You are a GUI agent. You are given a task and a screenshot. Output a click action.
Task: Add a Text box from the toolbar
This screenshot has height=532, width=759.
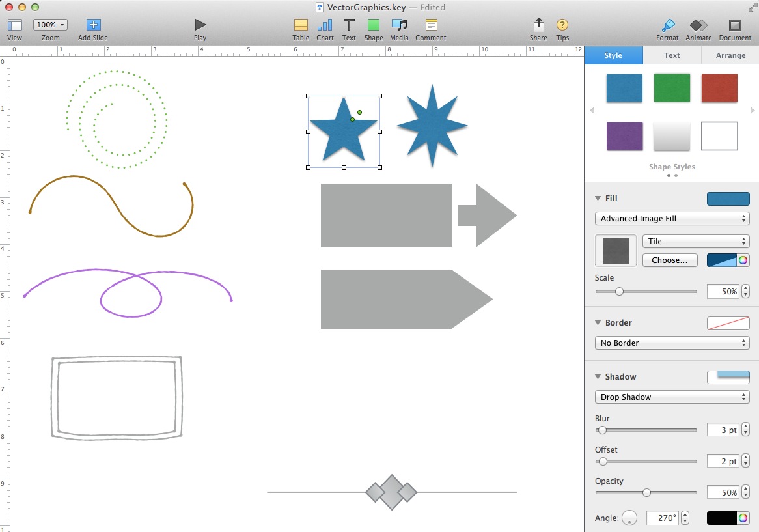pyautogui.click(x=348, y=25)
